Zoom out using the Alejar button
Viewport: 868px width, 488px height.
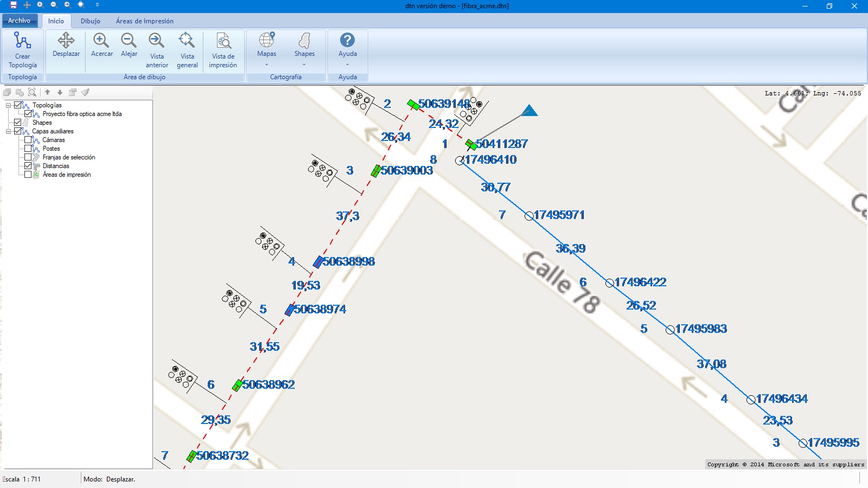click(129, 44)
